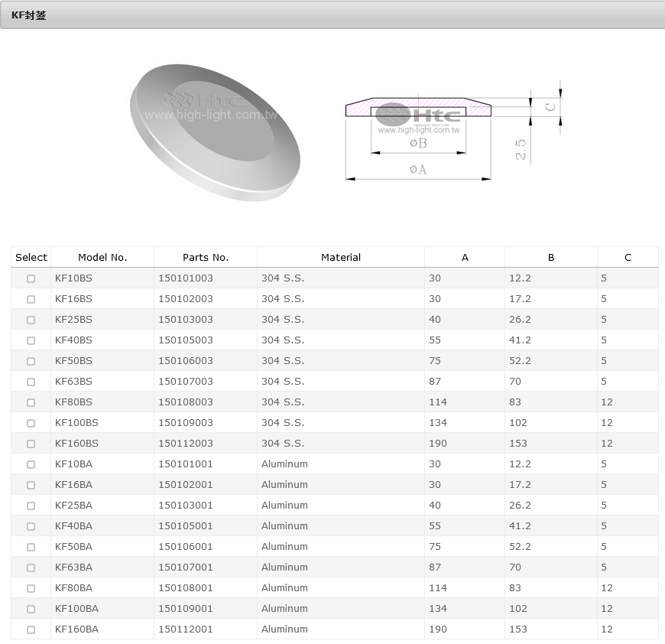The image size is (665, 644).
Task: Select the KF16BS row checkbox
Action: click(31, 299)
